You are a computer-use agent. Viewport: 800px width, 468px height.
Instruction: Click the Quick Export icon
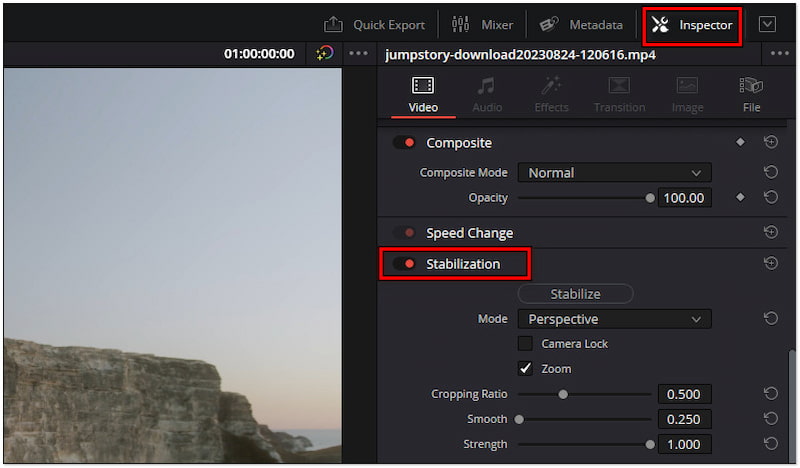(334, 25)
